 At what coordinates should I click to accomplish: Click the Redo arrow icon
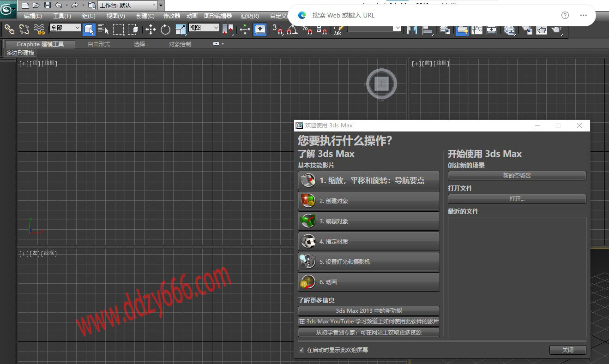pyautogui.click(x=74, y=5)
